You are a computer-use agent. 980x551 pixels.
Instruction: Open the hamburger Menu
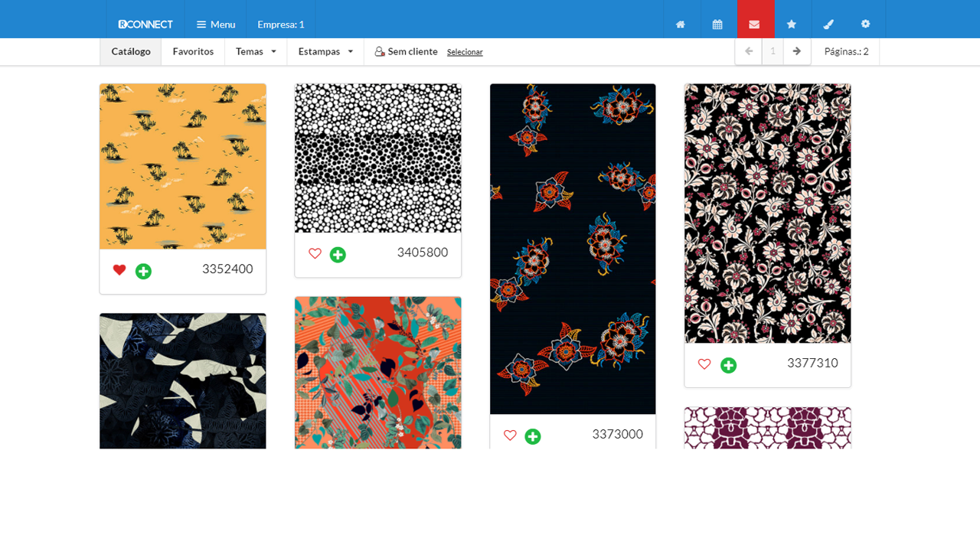tap(216, 24)
